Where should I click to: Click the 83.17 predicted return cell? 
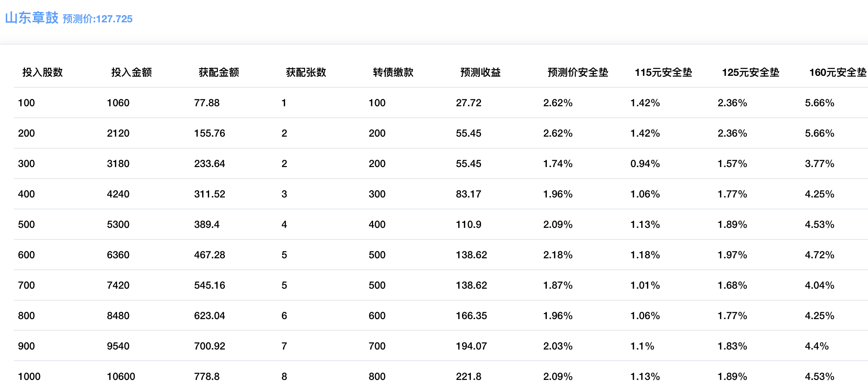pyautogui.click(x=469, y=194)
